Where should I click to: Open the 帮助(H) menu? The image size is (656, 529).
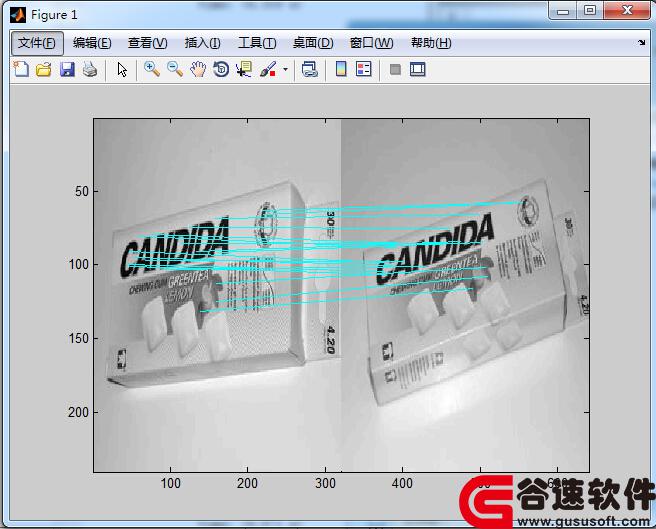(431, 43)
